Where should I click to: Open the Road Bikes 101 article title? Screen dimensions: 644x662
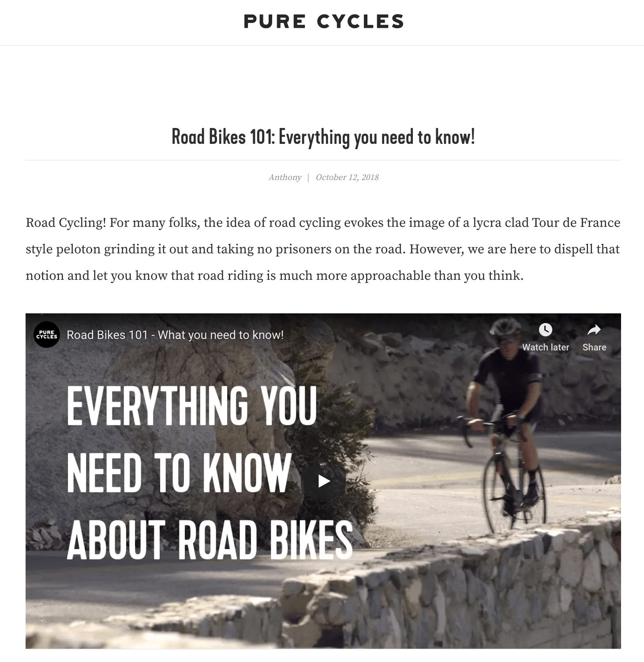coord(323,137)
